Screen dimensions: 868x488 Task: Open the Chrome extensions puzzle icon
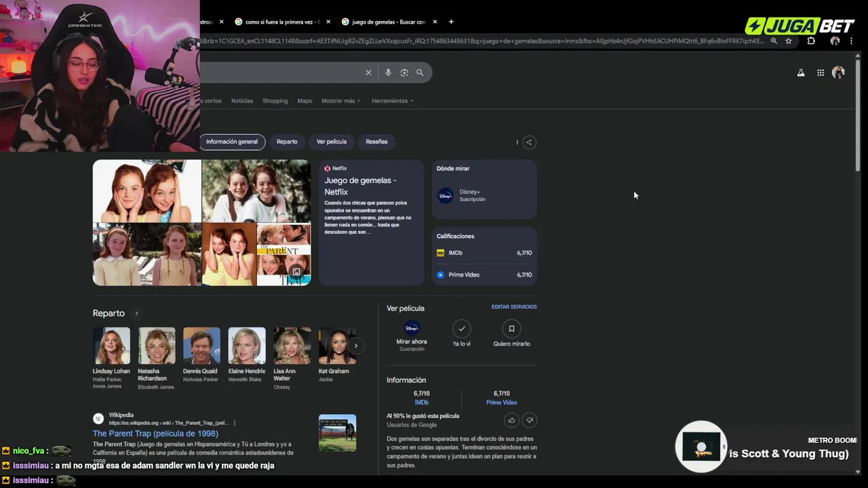pyautogui.click(x=811, y=41)
